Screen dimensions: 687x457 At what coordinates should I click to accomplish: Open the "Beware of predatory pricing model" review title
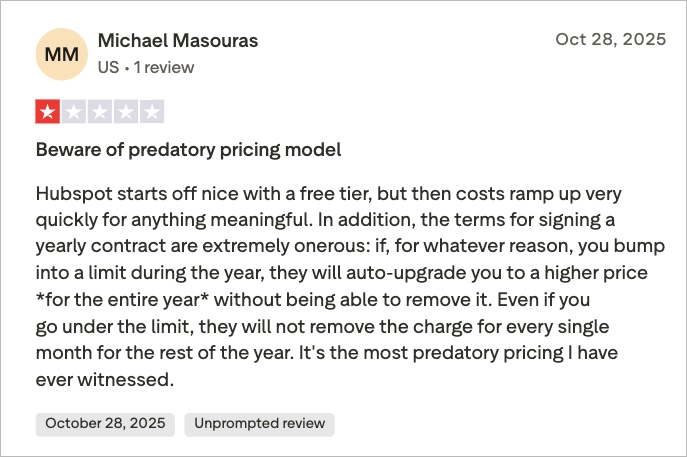click(189, 150)
